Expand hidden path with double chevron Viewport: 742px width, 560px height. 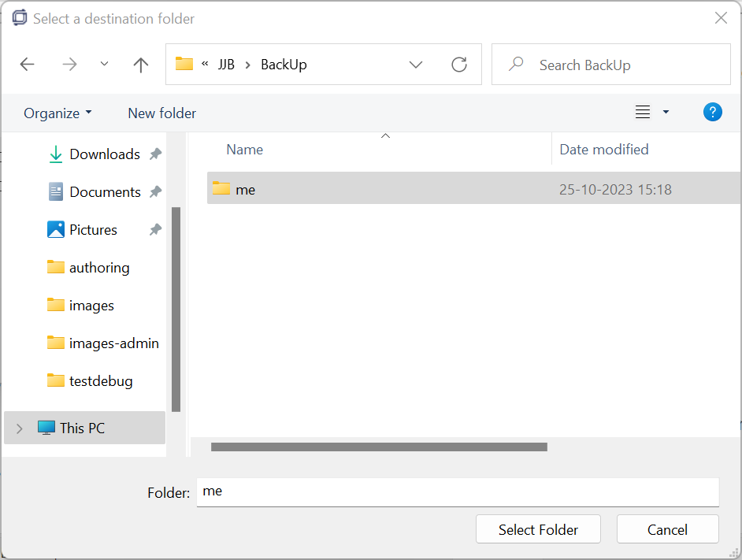click(205, 64)
